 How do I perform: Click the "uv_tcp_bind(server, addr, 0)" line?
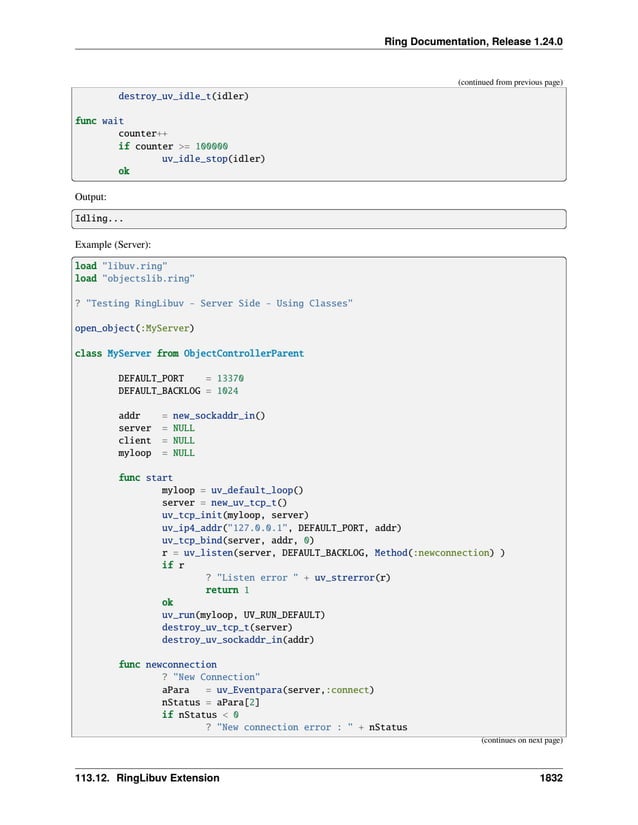(x=238, y=540)
